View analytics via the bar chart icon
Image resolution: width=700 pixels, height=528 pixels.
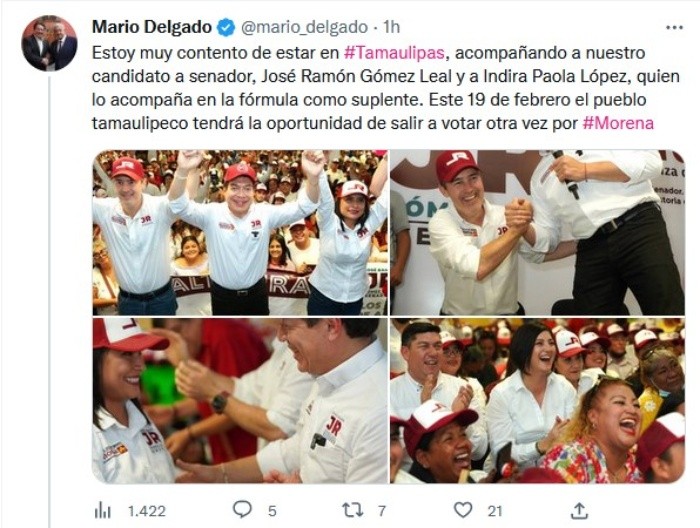point(103,510)
